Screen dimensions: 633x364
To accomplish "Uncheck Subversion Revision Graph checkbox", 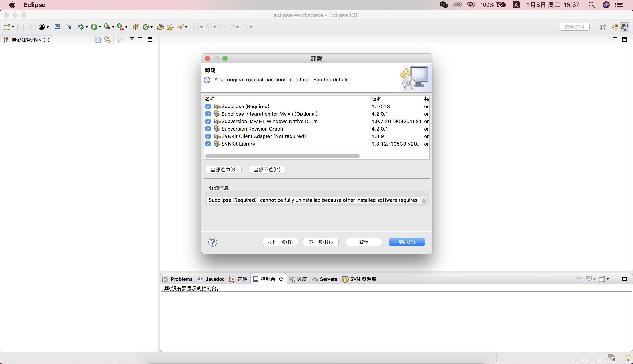I will click(x=208, y=129).
